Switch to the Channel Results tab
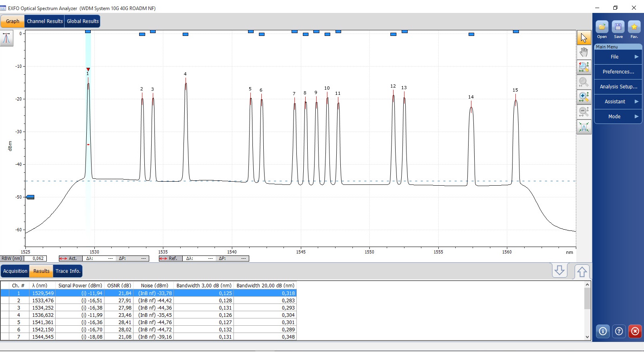Image resolution: width=644 pixels, height=358 pixels. coord(45,21)
